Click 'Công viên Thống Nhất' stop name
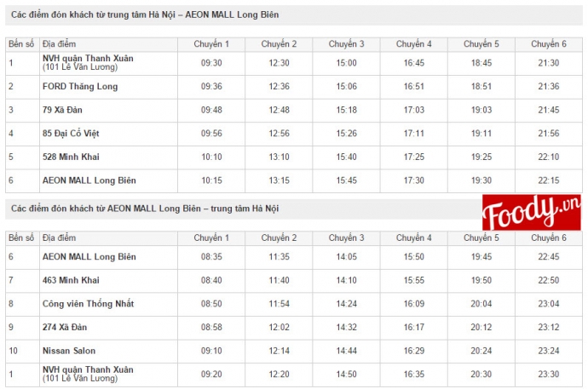 [88, 304]
